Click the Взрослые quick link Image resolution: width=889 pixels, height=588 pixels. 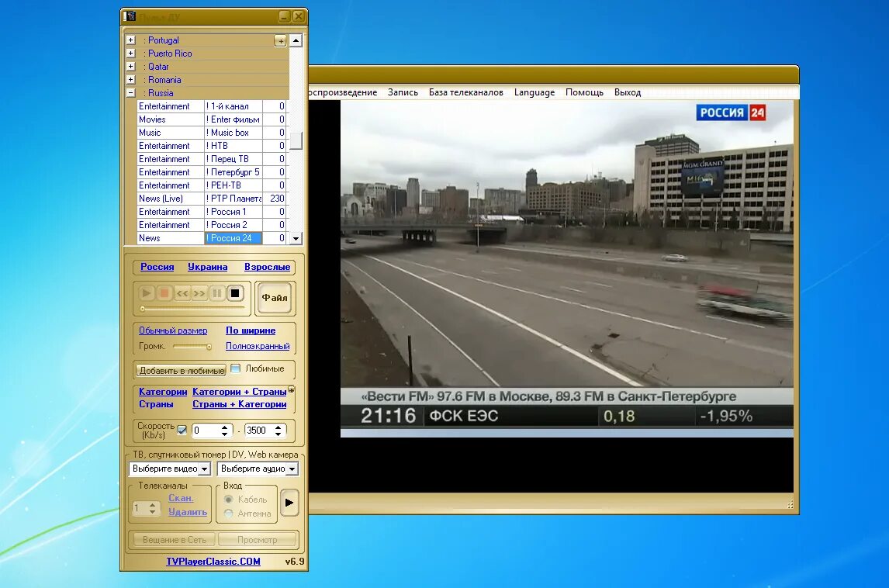267,267
